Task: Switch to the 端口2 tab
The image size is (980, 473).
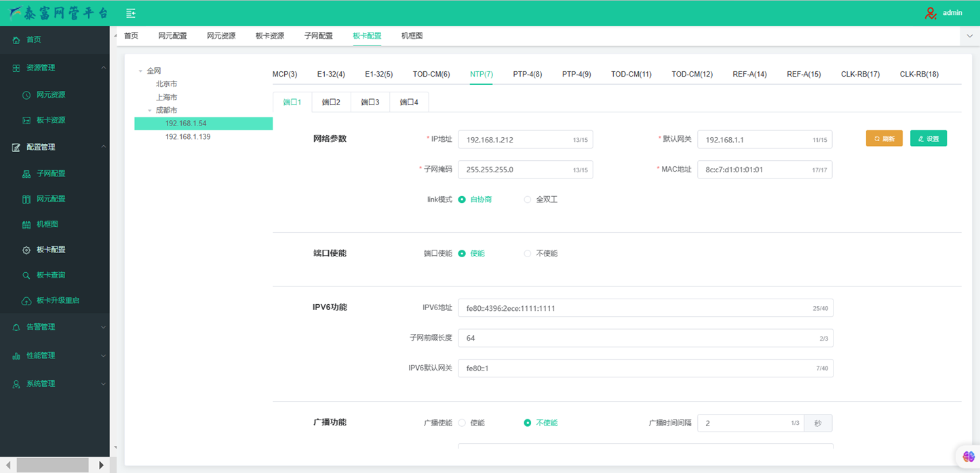Action: click(x=331, y=102)
